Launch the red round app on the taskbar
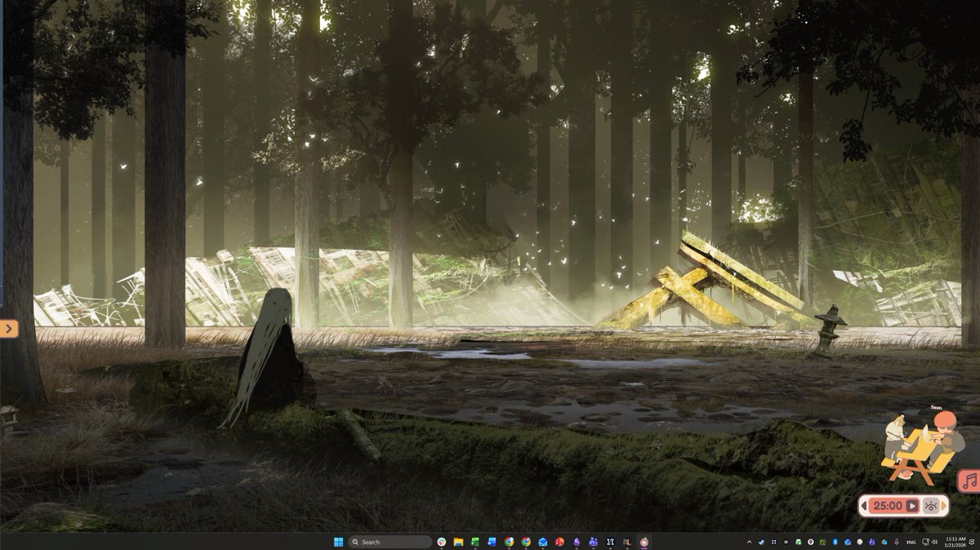 point(559,542)
